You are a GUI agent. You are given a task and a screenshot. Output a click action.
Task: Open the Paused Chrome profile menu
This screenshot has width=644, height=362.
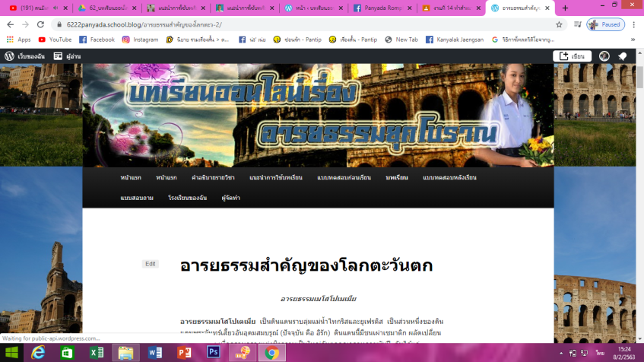point(605,24)
